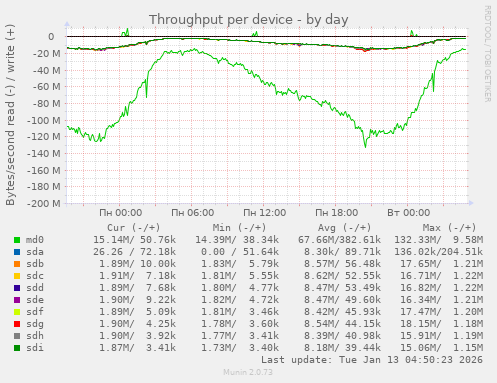This screenshot has width=497, height=383.
Task: Click sdh current value 1.90M/ 3.92k
Action: (x=137, y=336)
